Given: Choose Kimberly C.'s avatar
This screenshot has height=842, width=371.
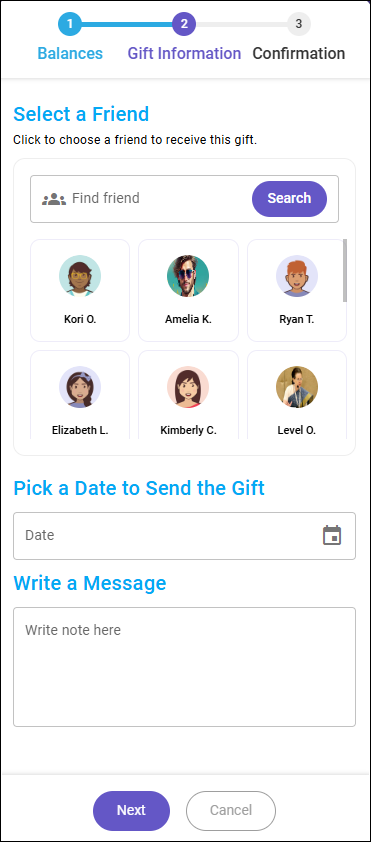Looking at the screenshot, I should click(188, 387).
